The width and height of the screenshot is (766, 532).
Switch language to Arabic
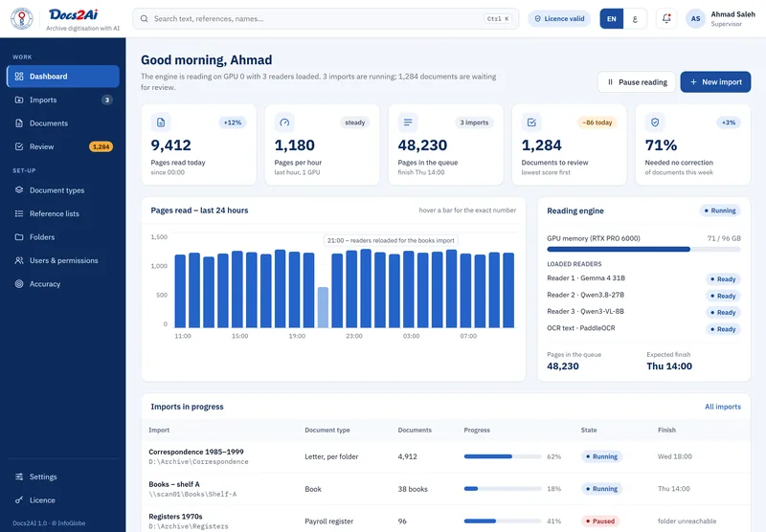[x=635, y=18]
